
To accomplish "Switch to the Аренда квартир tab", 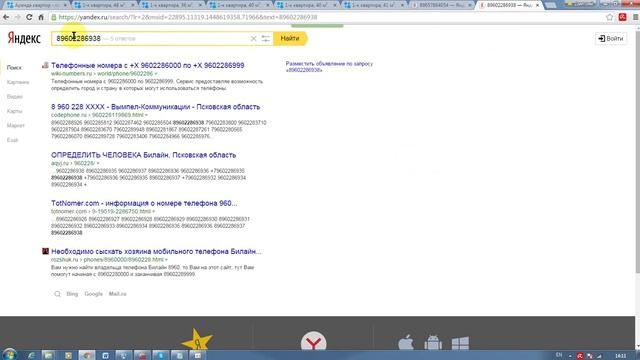I will tap(37, 5).
